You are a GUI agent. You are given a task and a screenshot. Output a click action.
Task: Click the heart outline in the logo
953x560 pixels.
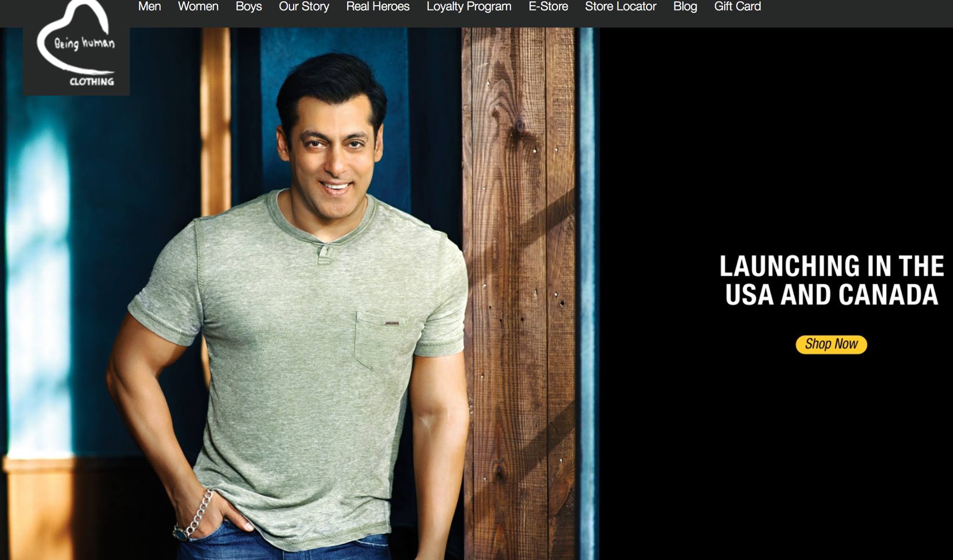click(74, 37)
